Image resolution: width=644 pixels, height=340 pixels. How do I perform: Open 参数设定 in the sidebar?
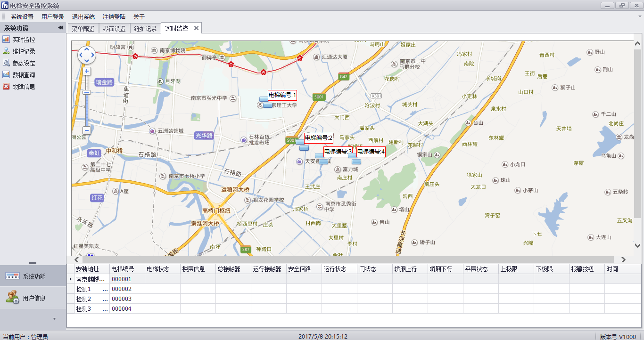[x=24, y=63]
